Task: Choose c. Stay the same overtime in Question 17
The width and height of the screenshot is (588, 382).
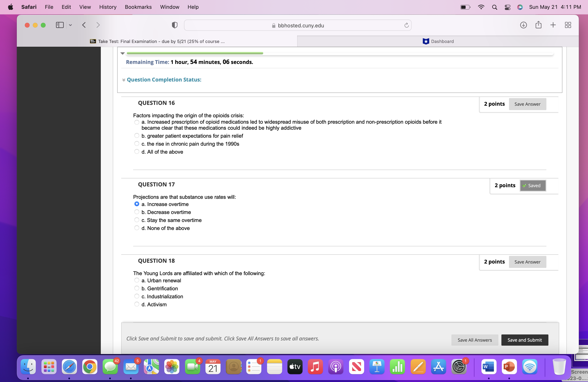Action: (x=137, y=220)
